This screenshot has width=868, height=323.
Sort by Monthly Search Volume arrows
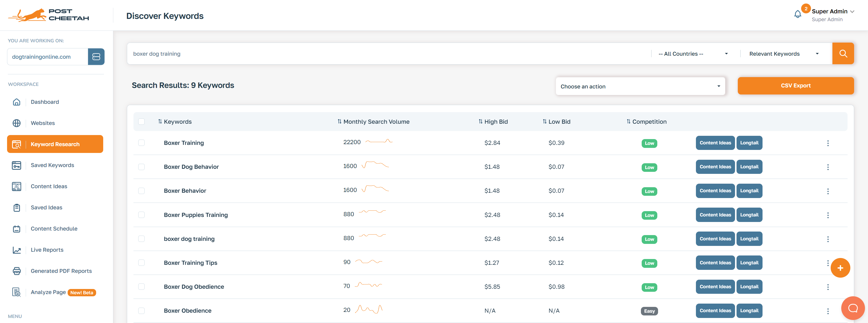coord(339,121)
